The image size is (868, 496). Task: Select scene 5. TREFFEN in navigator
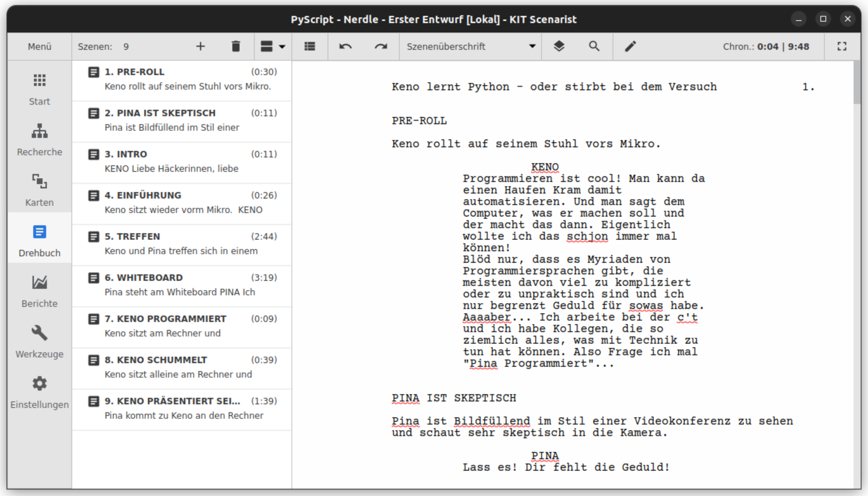[182, 244]
